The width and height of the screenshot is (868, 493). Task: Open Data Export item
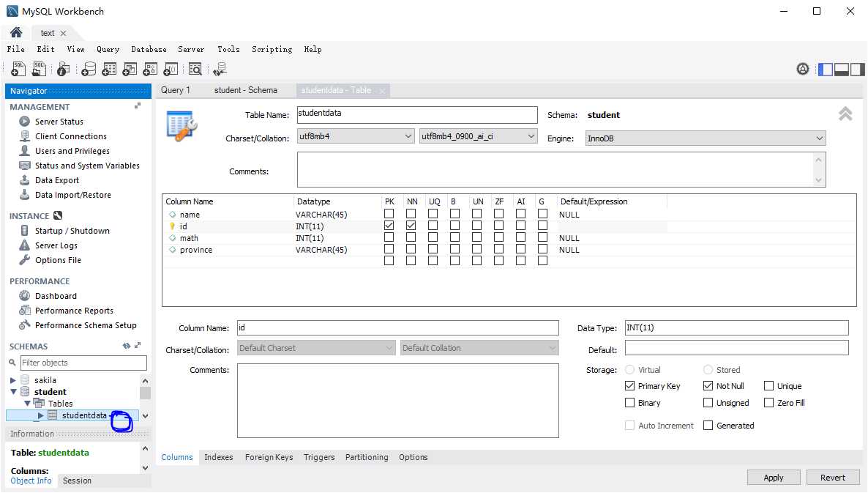pos(56,180)
